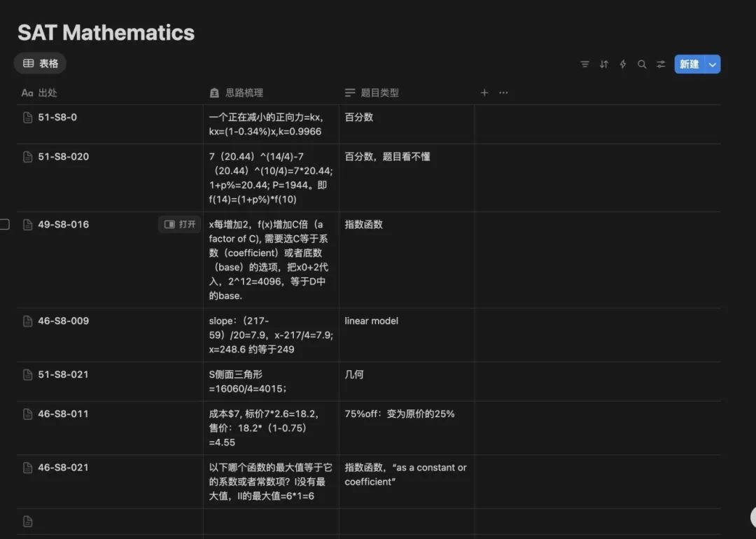Click 打开 button on row 49-S8-016
756x539 pixels.
pyautogui.click(x=180, y=225)
